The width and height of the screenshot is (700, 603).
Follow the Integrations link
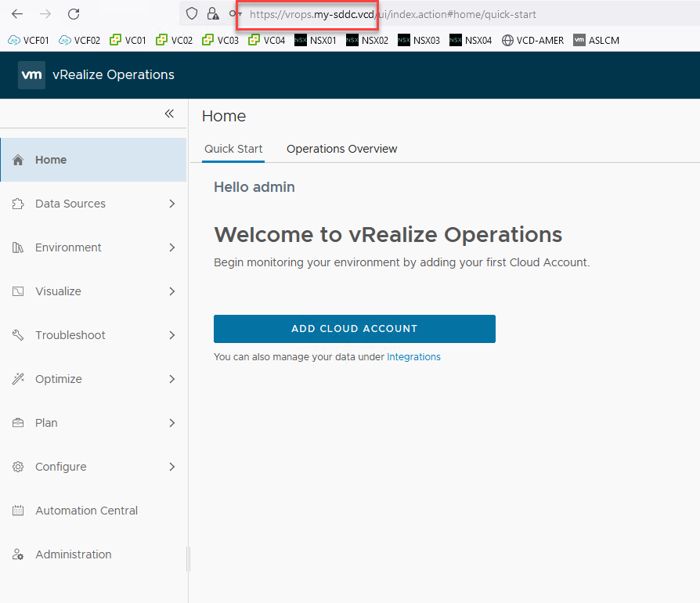coord(413,357)
